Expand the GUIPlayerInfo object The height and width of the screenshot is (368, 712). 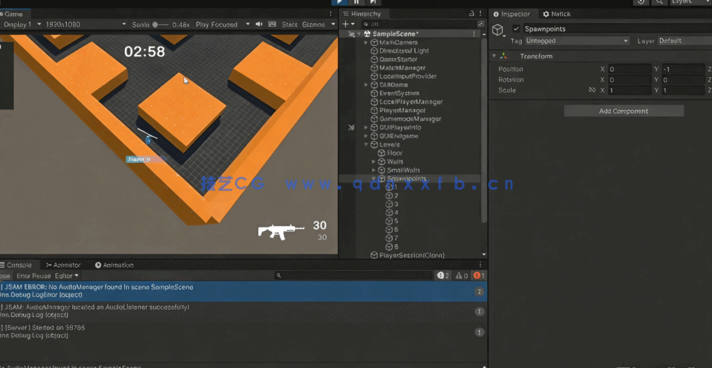click(x=366, y=128)
